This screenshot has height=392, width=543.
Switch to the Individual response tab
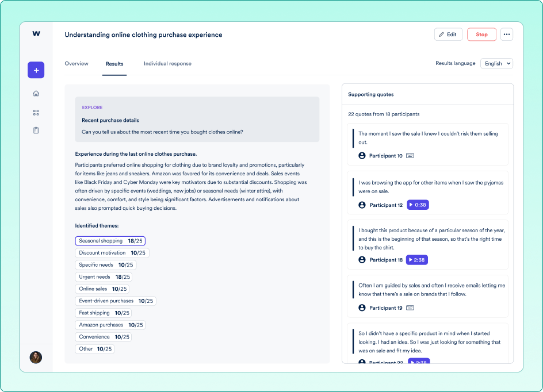[x=167, y=64]
